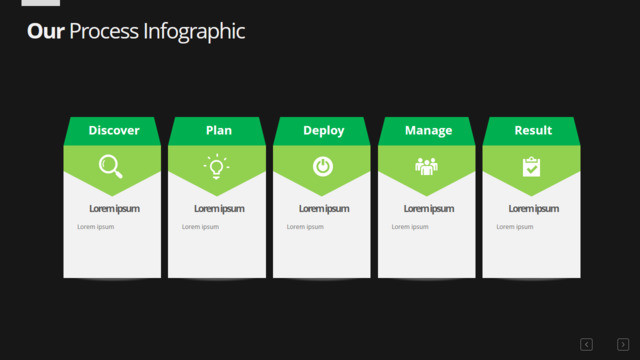Image resolution: width=640 pixels, height=360 pixels.
Task: Advance to the next slide arrow
Action: (x=623, y=344)
